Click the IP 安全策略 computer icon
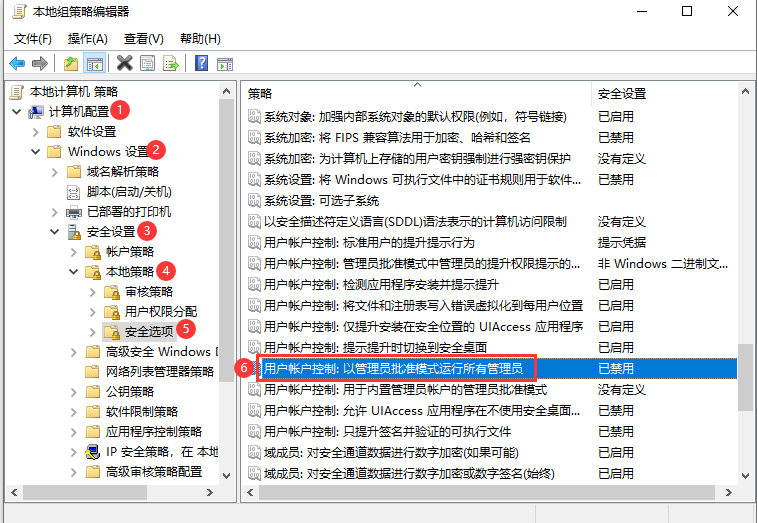The image size is (757, 523). 92,452
